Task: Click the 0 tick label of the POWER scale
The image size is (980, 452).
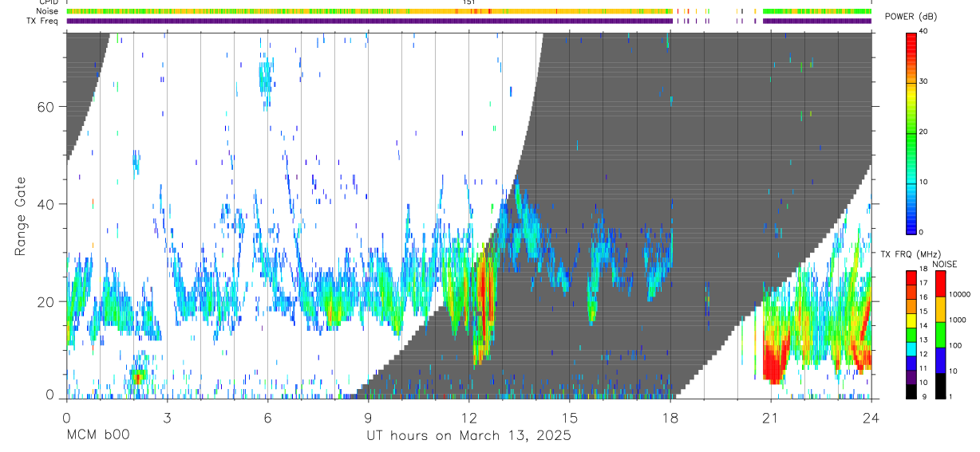Action: pyautogui.click(x=923, y=232)
